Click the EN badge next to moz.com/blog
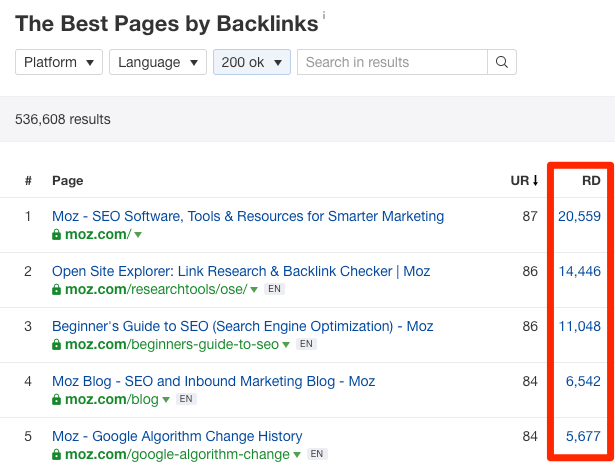Image resolution: width=615 pixels, height=468 pixels. click(x=186, y=399)
